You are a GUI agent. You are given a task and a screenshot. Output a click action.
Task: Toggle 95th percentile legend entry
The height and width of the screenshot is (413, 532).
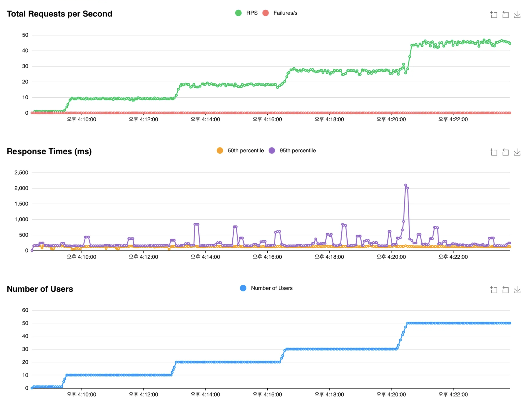pyautogui.click(x=297, y=150)
